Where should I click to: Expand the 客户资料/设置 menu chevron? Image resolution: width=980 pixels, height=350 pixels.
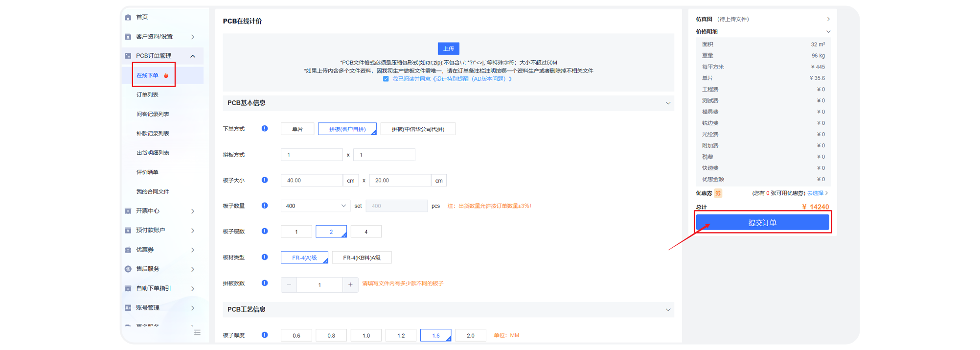coord(193,37)
